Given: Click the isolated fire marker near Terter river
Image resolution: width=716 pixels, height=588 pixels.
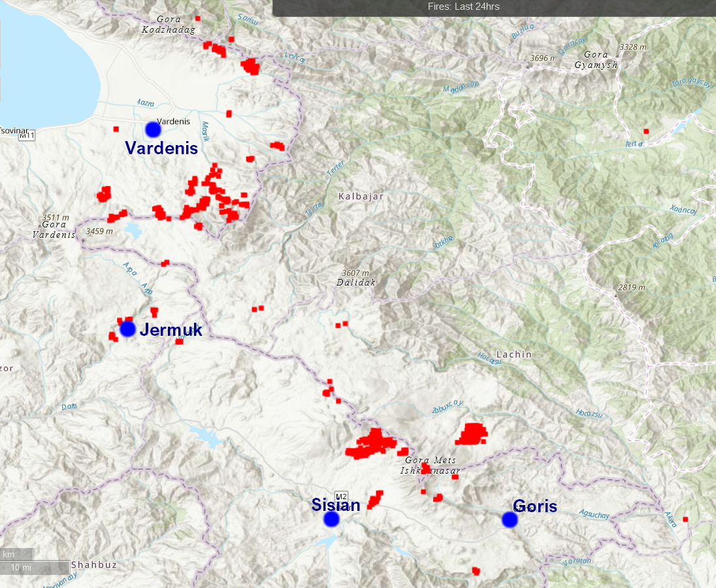Looking at the screenshot, I should [646, 131].
